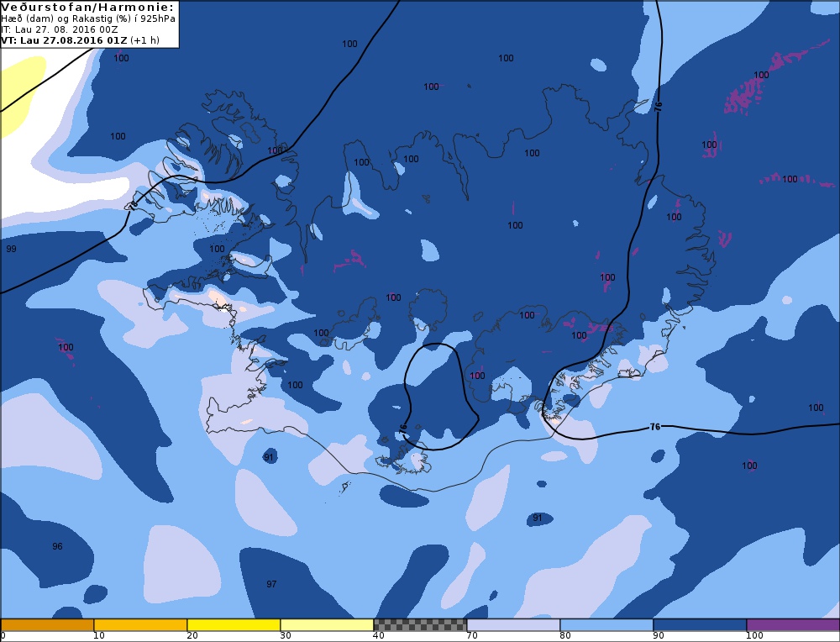Click the 'Hæð (dam) og Rakastig (%) í 925hPa' line
The image size is (840, 642).
point(88,18)
